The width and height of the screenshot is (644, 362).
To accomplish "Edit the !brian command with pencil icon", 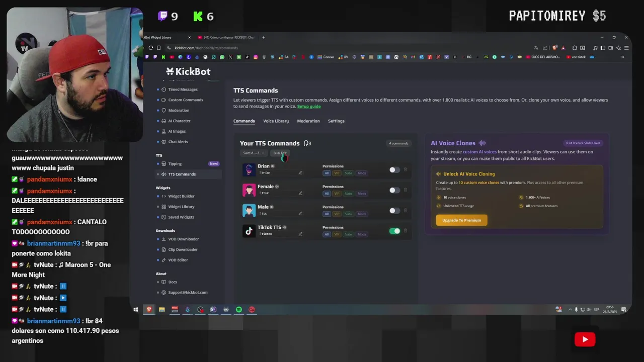I will (x=300, y=173).
